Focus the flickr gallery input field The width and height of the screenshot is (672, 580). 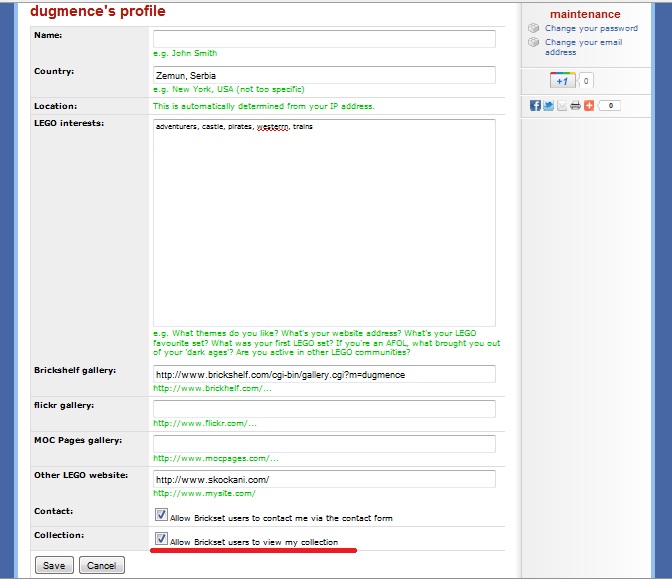pos(324,409)
